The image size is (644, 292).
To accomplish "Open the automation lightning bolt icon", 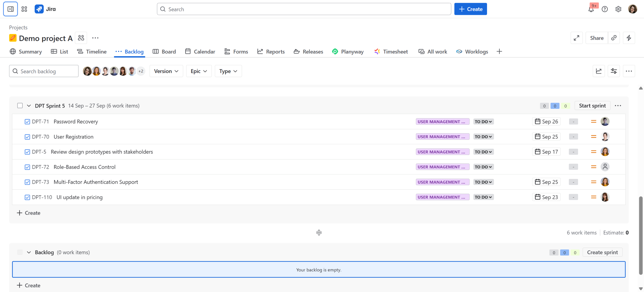I will point(629,38).
